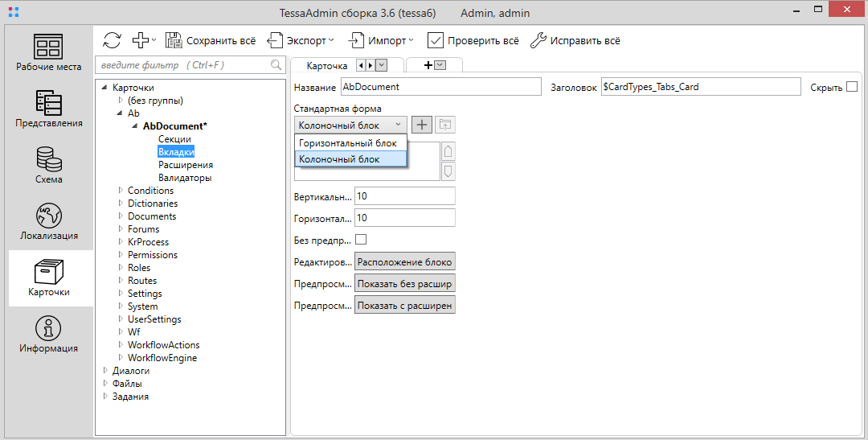
Task: Expand the Documents tree node
Action: (121, 216)
